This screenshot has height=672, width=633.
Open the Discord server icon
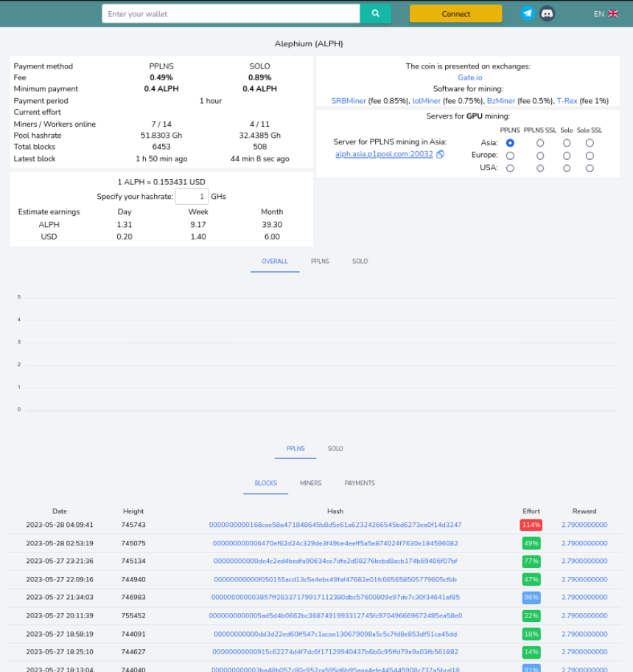click(547, 14)
